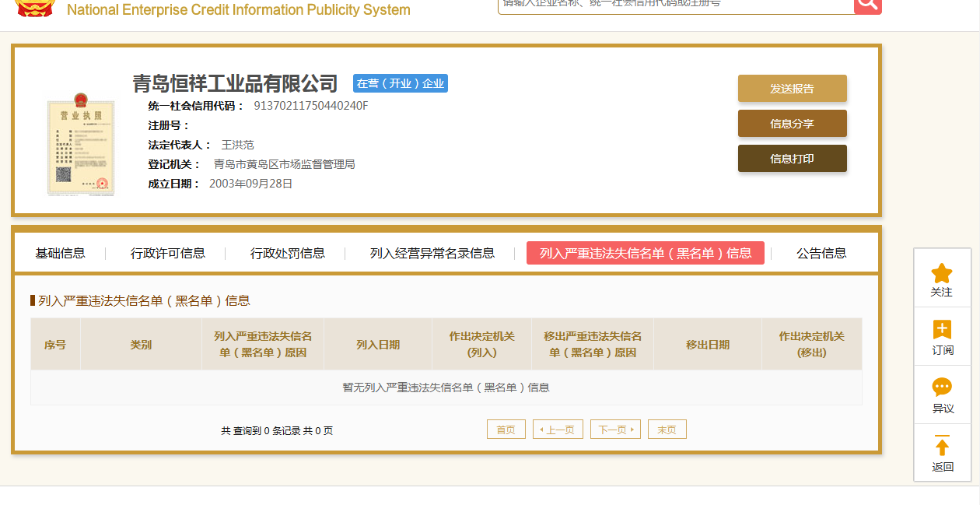Click the 列入严重违法失信名单(黑名单)信息 section heading
Image resolution: width=980 pixels, height=505 pixels.
(x=144, y=300)
